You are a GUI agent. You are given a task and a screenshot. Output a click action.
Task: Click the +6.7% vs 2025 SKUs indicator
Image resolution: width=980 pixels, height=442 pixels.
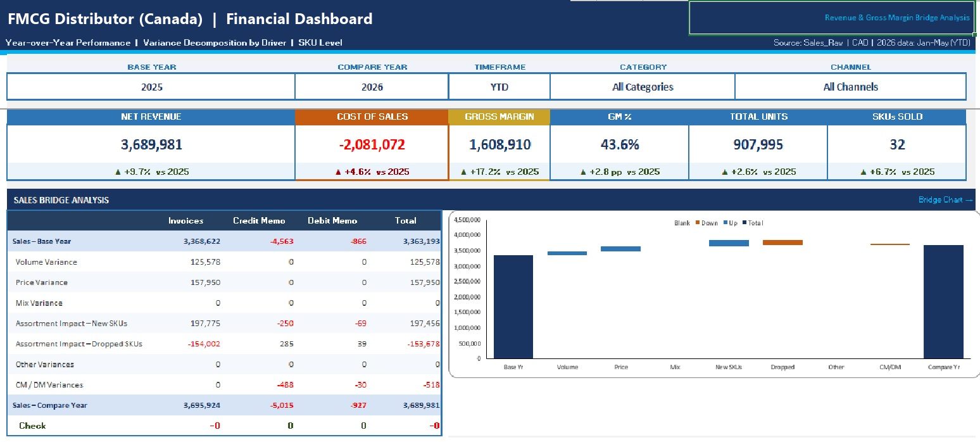pyautogui.click(x=897, y=172)
